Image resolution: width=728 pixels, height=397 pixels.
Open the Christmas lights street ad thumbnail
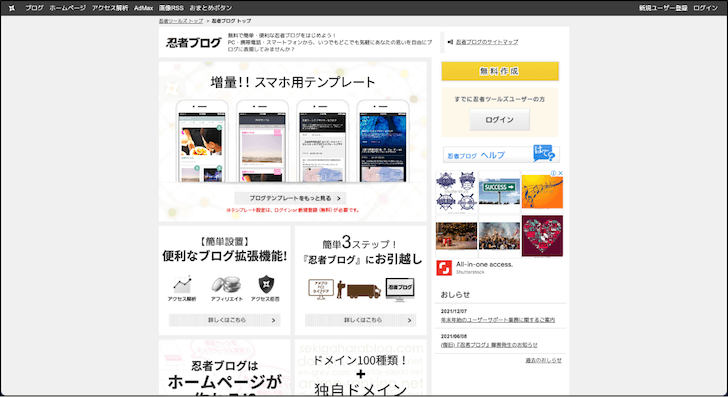point(456,236)
